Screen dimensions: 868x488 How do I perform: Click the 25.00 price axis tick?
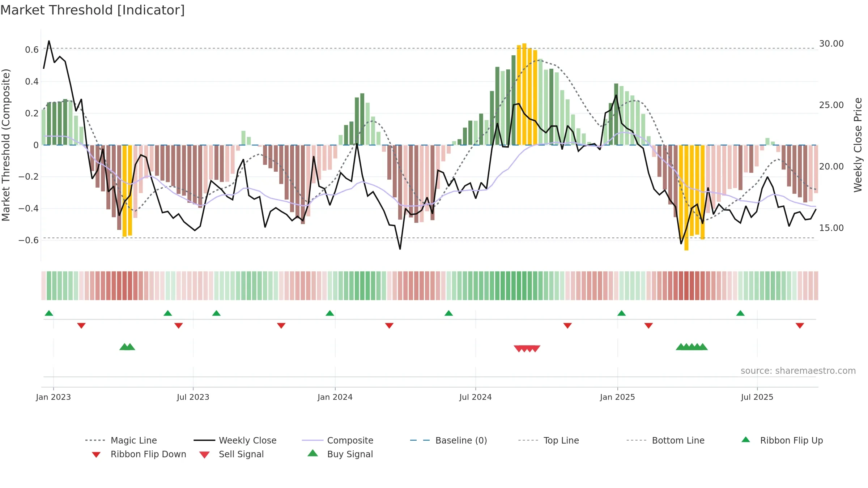[x=831, y=105]
